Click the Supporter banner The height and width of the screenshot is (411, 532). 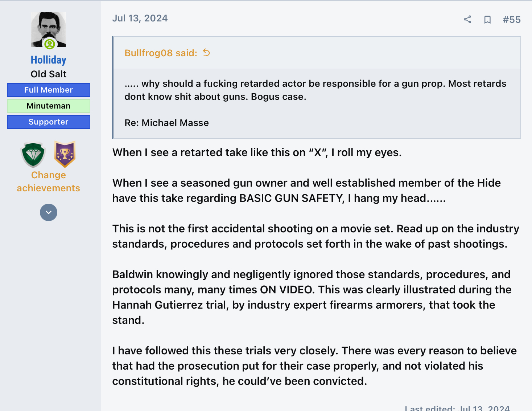pos(48,122)
